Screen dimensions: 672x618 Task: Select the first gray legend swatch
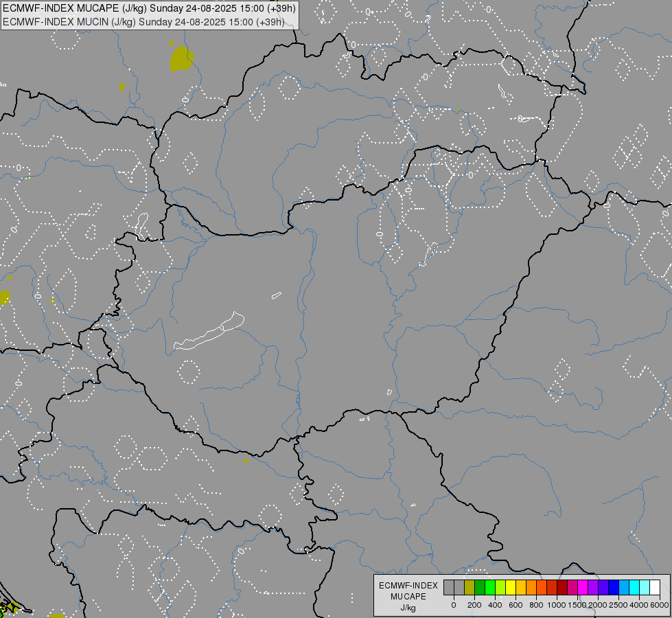[x=449, y=587]
